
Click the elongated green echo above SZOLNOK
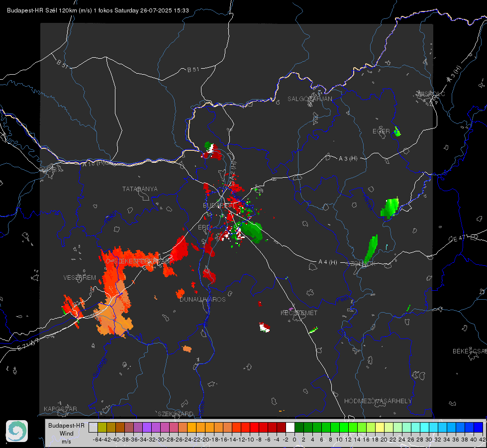coord(372,248)
